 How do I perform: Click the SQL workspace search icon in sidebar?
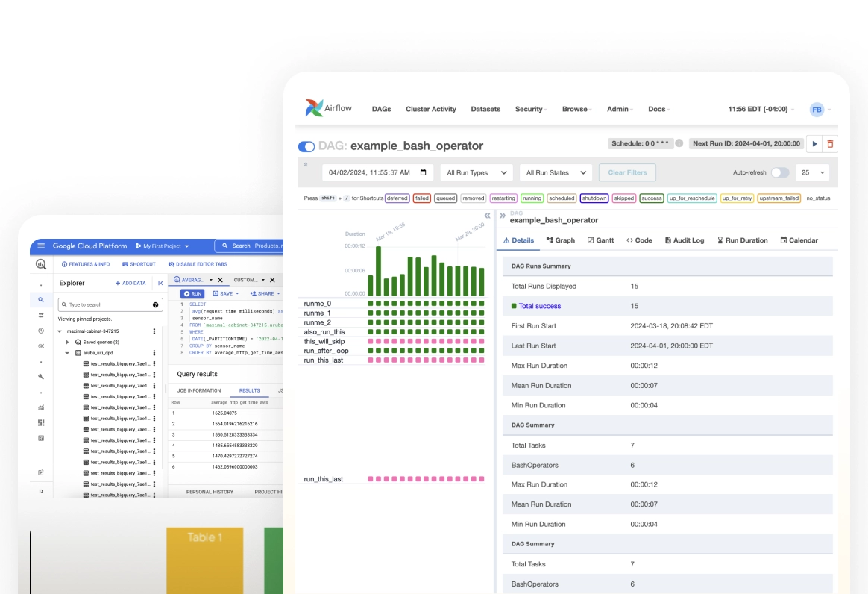(x=41, y=300)
